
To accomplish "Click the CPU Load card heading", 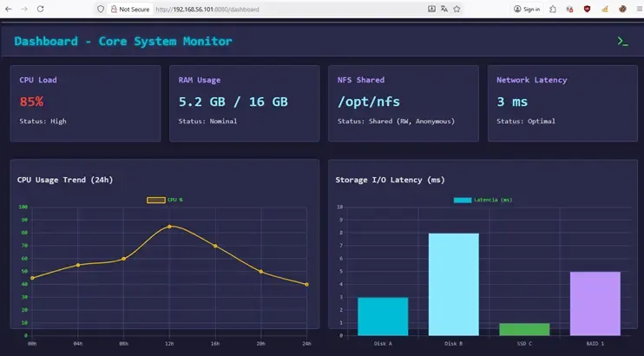I will 38,80.
